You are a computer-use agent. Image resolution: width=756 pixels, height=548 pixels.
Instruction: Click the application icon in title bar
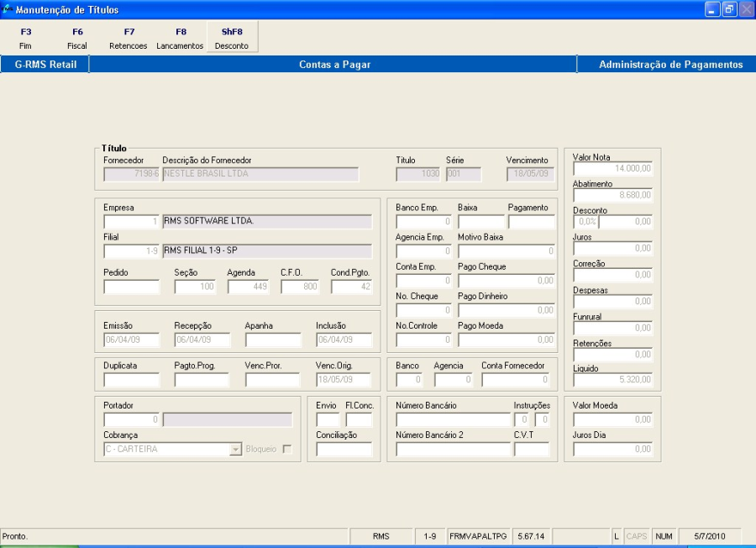tap(8, 10)
